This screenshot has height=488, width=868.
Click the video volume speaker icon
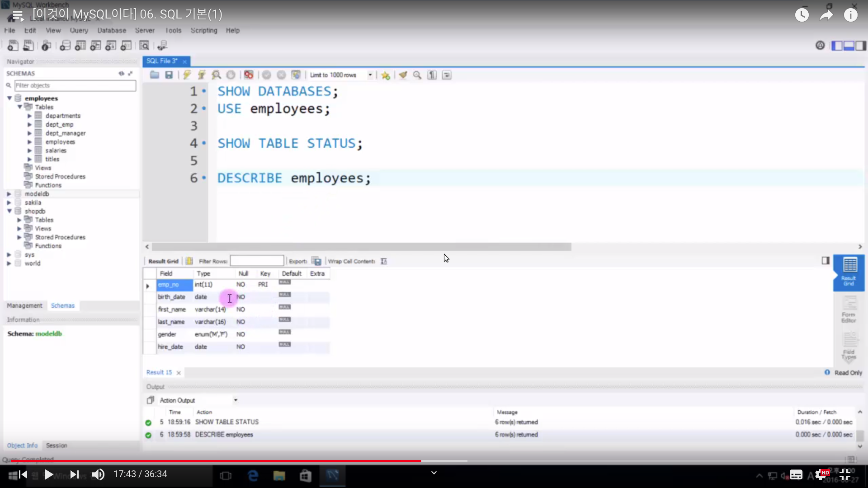click(x=98, y=474)
